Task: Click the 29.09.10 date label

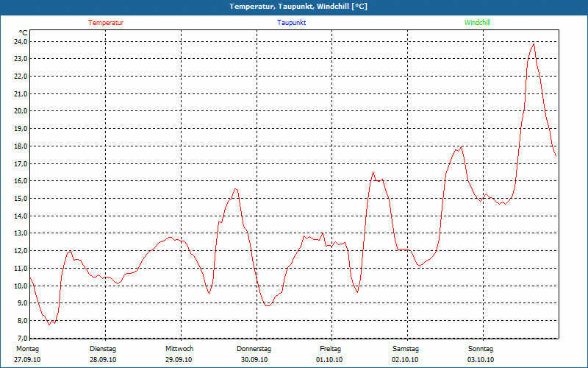Action: [x=179, y=360]
